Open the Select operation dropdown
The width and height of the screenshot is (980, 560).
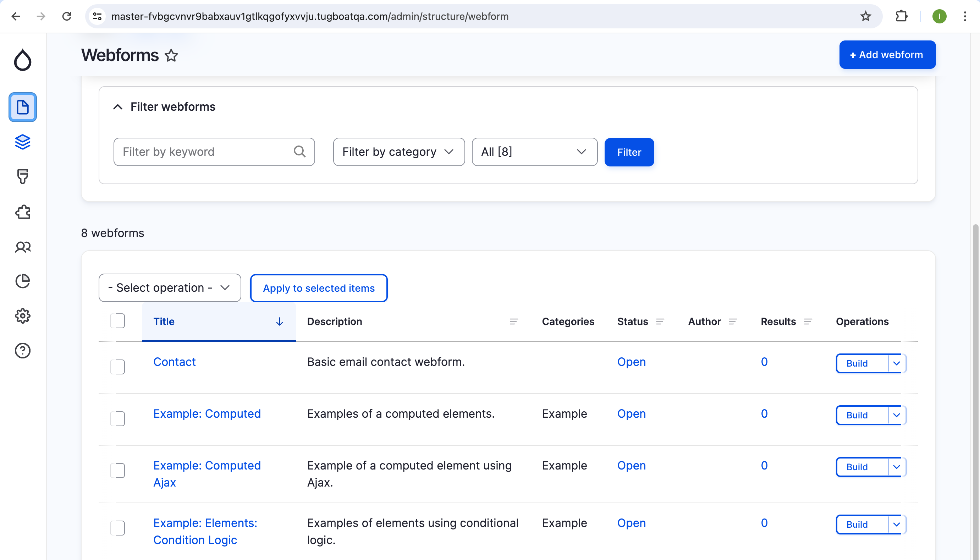pyautogui.click(x=170, y=288)
